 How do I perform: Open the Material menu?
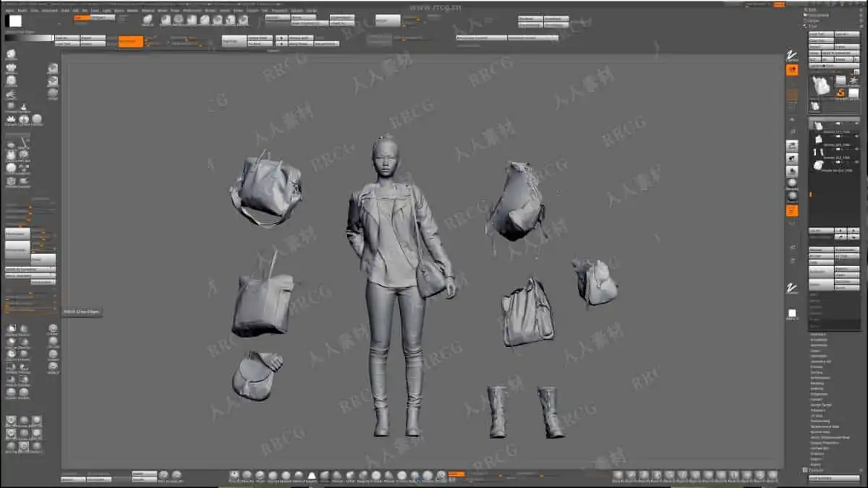[x=148, y=11]
